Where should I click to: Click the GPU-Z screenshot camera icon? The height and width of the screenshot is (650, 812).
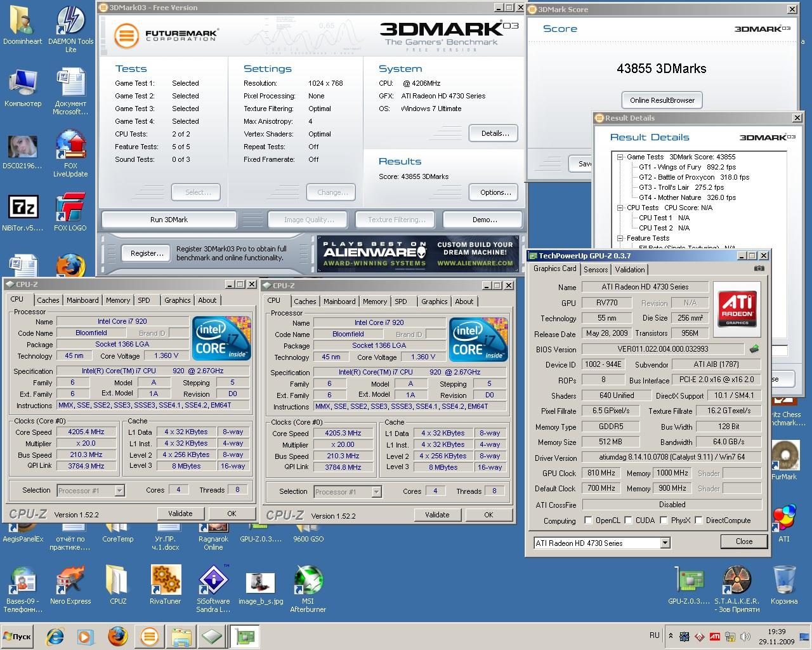pyautogui.click(x=759, y=269)
